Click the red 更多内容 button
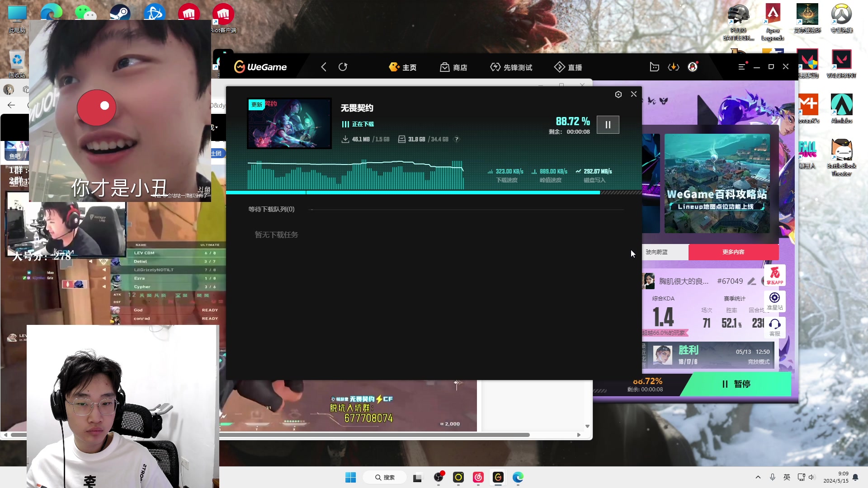The image size is (868, 488). (x=733, y=252)
